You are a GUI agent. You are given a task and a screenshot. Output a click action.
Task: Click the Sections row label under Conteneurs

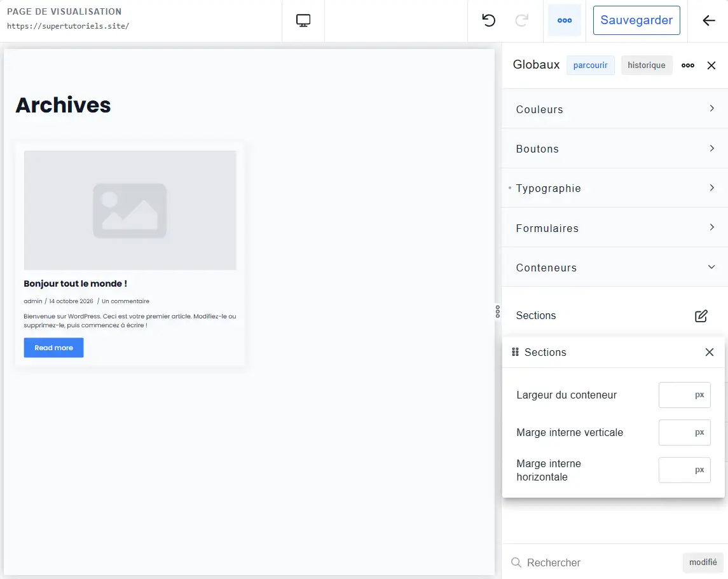(x=536, y=315)
